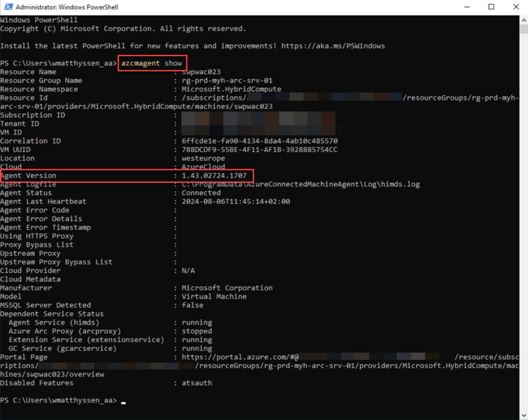Select the Resource Name swpwac023
Screen dimensions: 528x420
pos(203,71)
